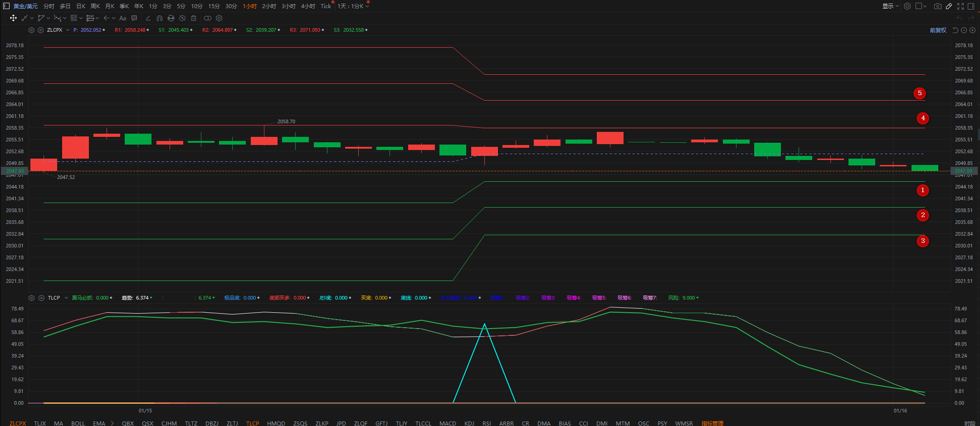Toggle the right side panel icon
Viewport: 980px width, 426px height.
(971, 6)
